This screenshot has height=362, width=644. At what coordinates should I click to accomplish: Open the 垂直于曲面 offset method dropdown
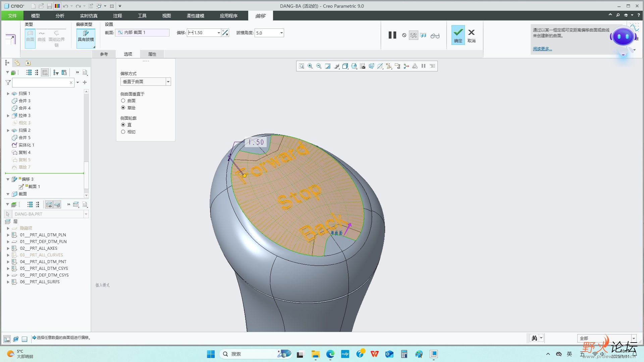coord(168,81)
